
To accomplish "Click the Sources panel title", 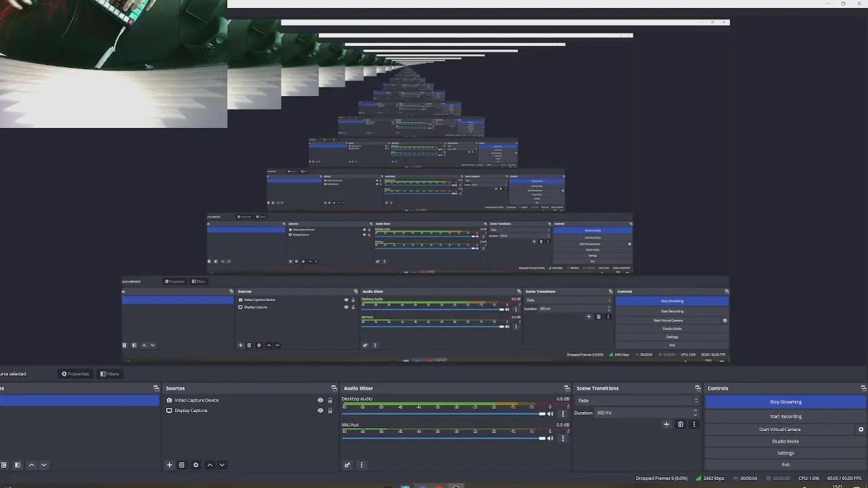I will tap(176, 388).
